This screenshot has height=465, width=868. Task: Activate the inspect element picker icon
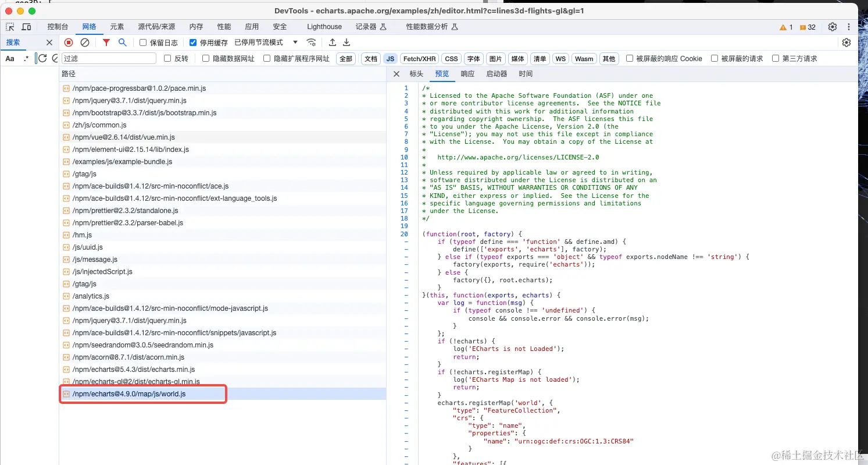tap(10, 27)
